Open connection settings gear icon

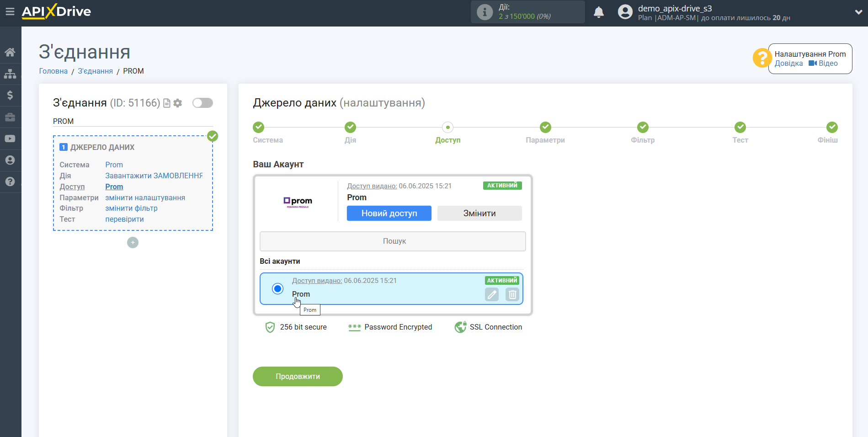point(178,103)
